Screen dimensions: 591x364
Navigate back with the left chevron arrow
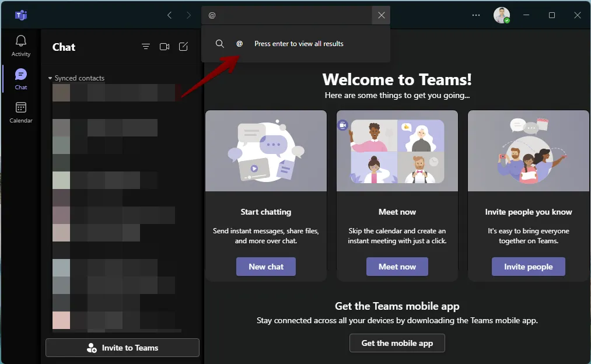(x=169, y=15)
